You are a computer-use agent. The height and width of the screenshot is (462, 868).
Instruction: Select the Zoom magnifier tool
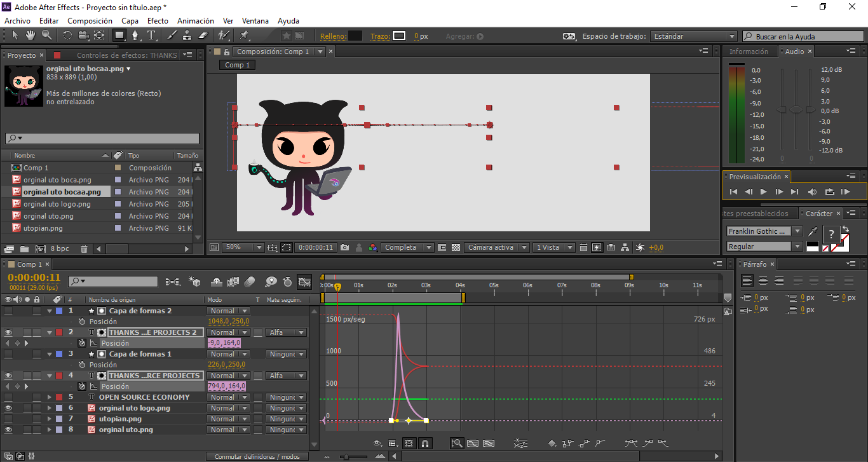46,36
